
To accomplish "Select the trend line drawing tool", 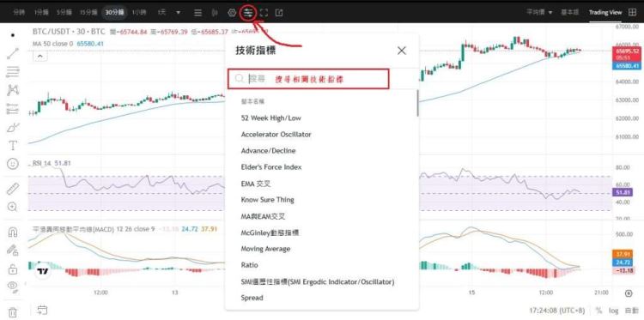I will [13, 54].
